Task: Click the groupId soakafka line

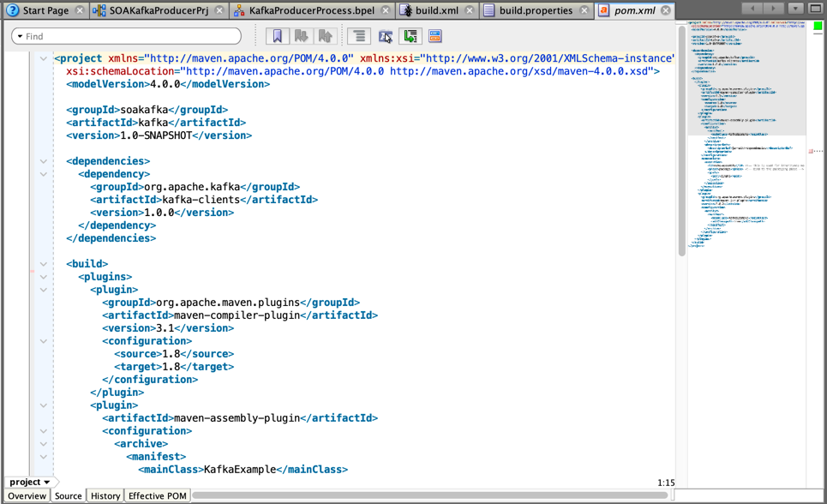Action: pos(147,110)
